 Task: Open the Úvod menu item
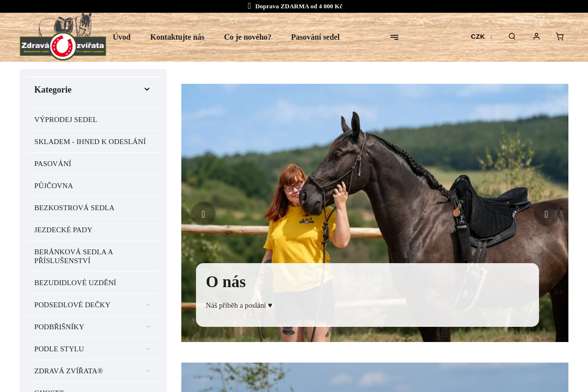tap(122, 37)
